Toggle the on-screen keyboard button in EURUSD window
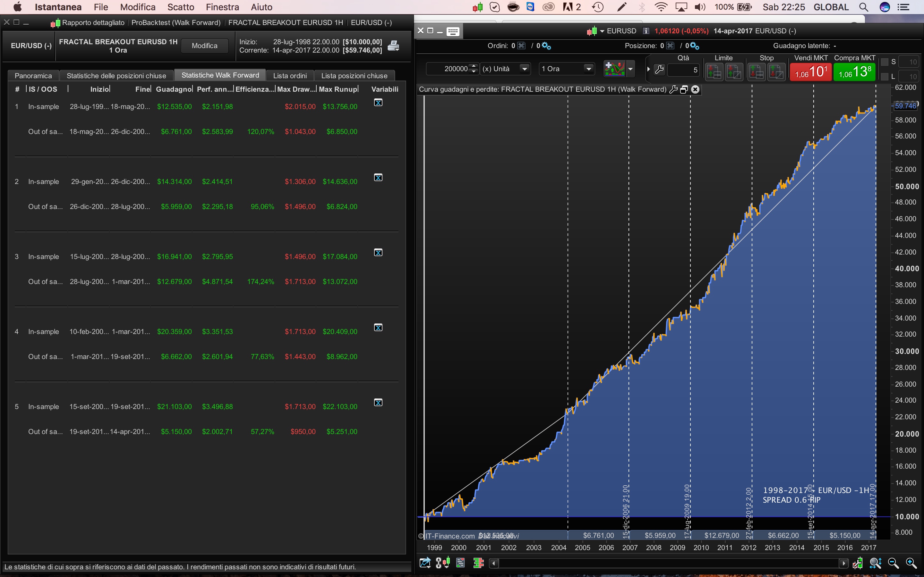 [453, 31]
